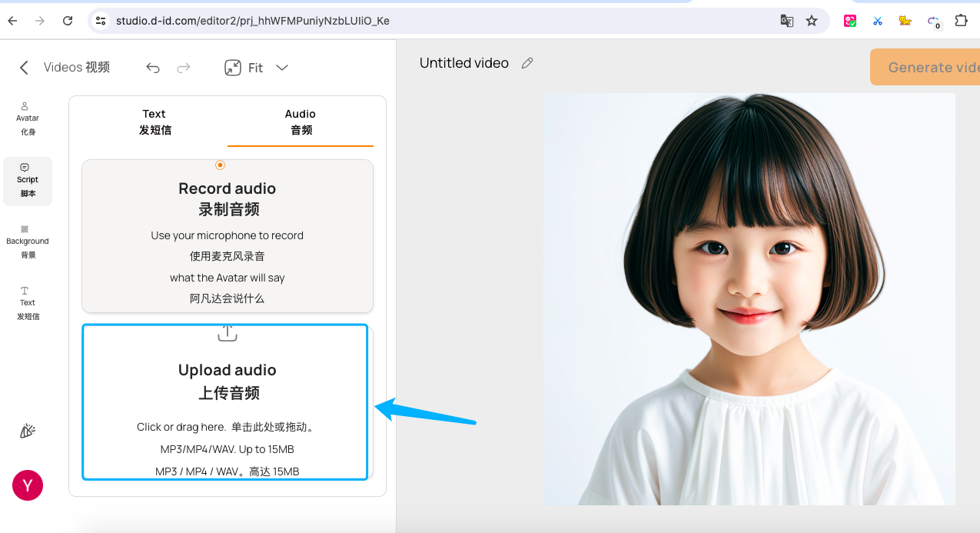Open the pink extension icon

(850, 21)
